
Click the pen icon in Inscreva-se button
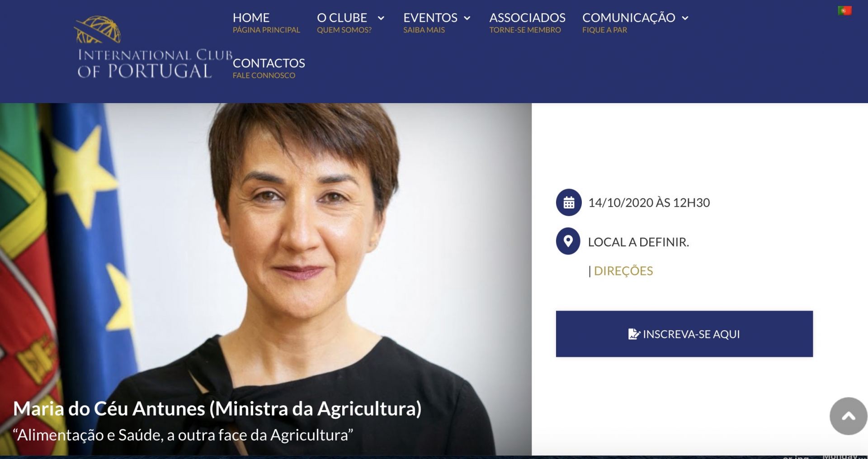coord(634,334)
